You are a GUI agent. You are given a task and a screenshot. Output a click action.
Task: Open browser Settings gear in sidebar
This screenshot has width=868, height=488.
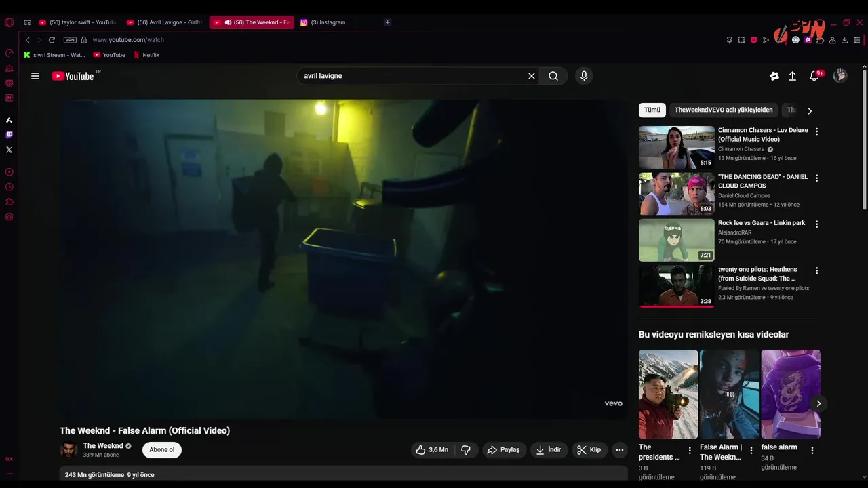[9, 217]
